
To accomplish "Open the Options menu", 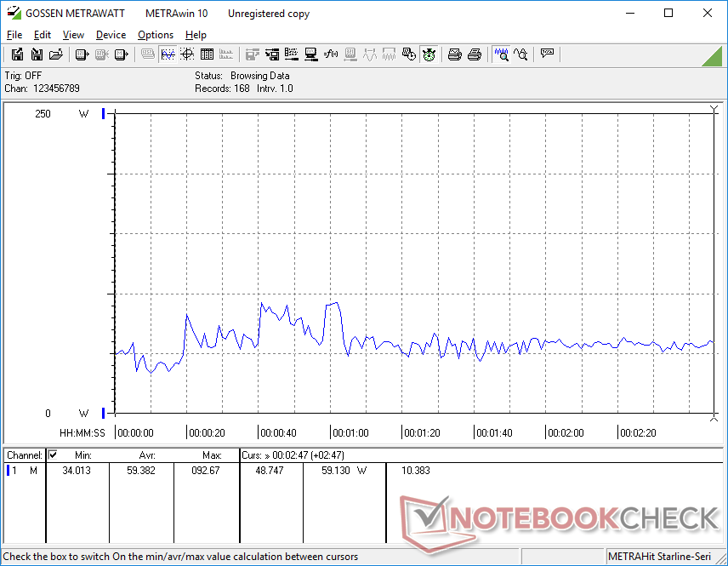I will (156, 35).
